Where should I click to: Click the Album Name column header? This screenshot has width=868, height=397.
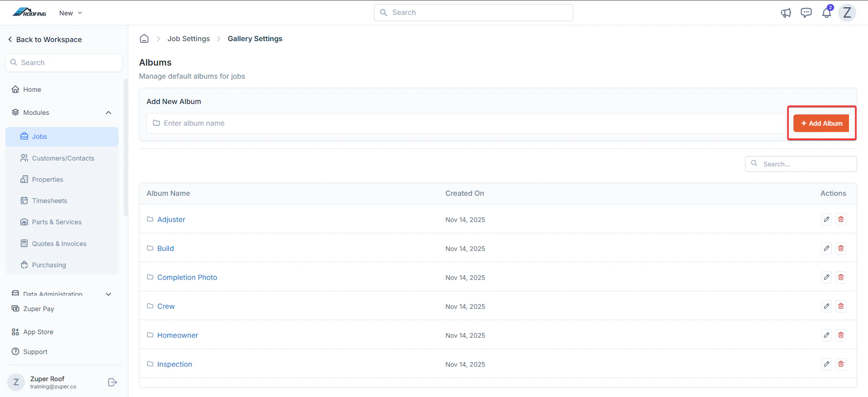(x=168, y=193)
